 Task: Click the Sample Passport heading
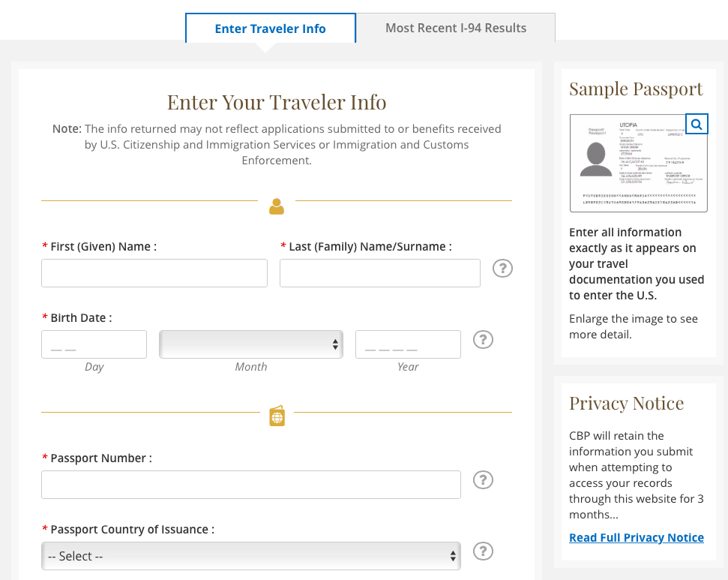pos(636,89)
